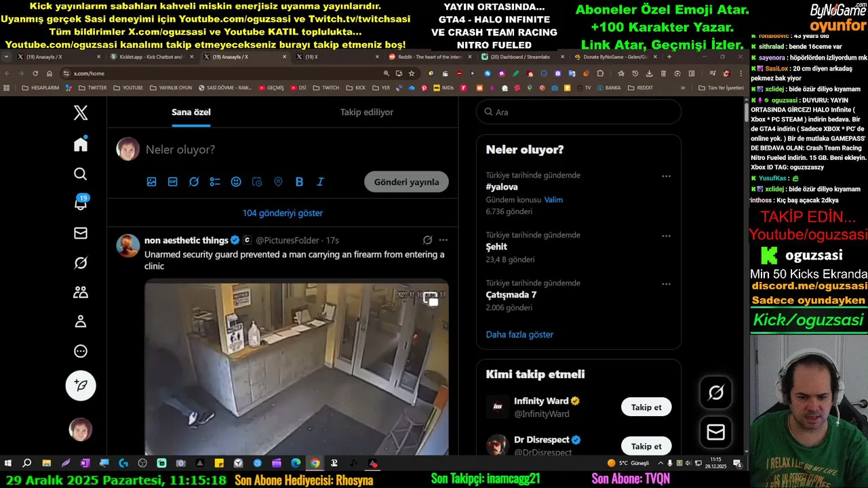
Task: Click taskbar clock showing 11:15
Action: pos(715,463)
